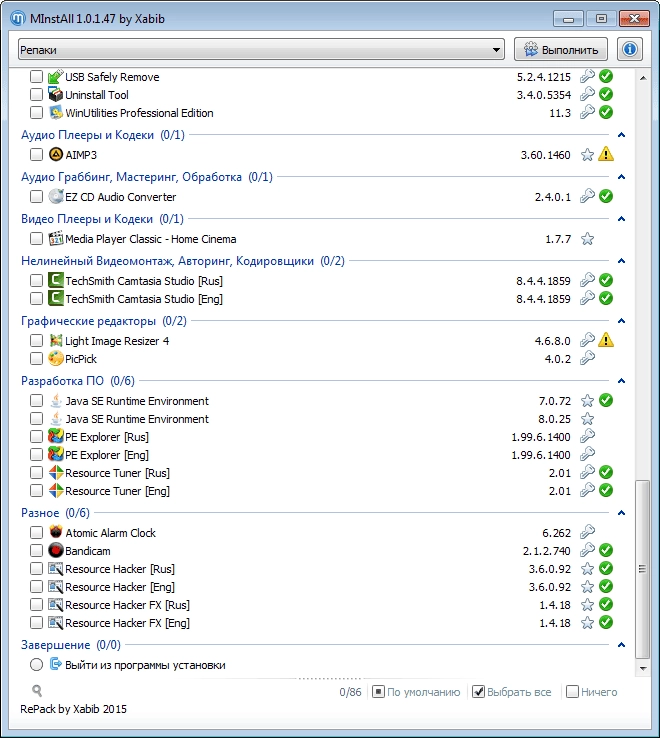Click the star icon for Java 8.0.25

click(587, 419)
